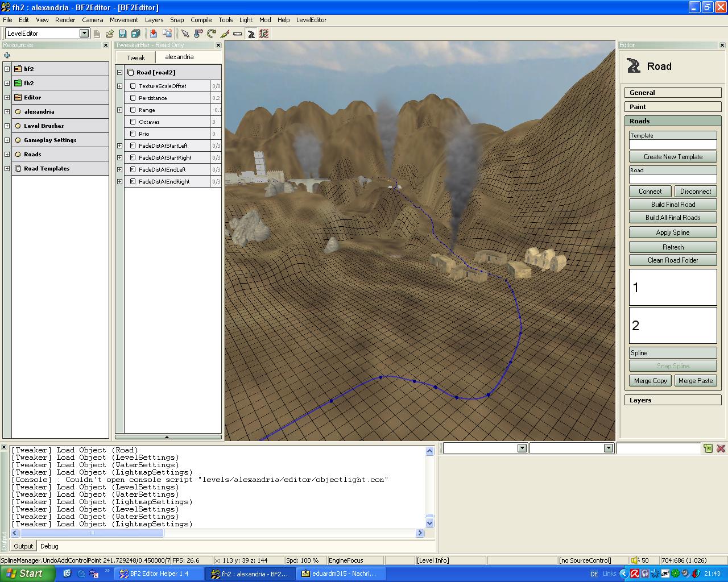Expand the Gameplay Settings tree node
This screenshot has width=728, height=582.
pyautogui.click(x=7, y=140)
